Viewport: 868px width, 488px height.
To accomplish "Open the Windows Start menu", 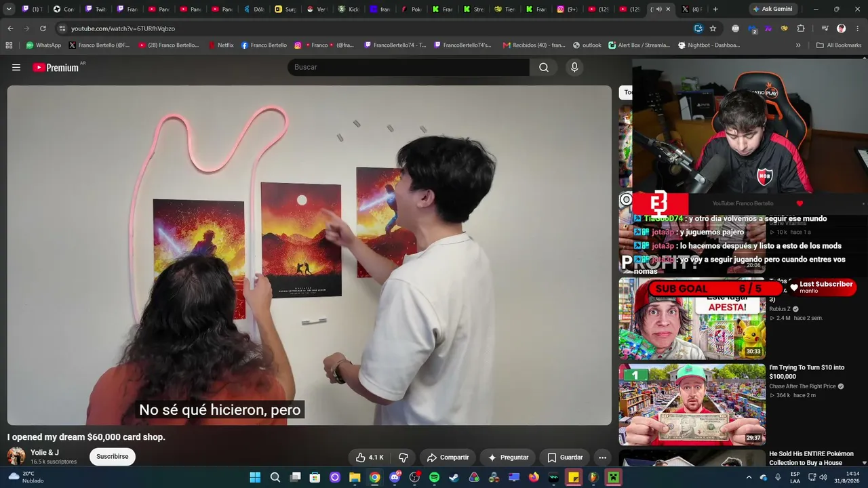I will pyautogui.click(x=255, y=477).
